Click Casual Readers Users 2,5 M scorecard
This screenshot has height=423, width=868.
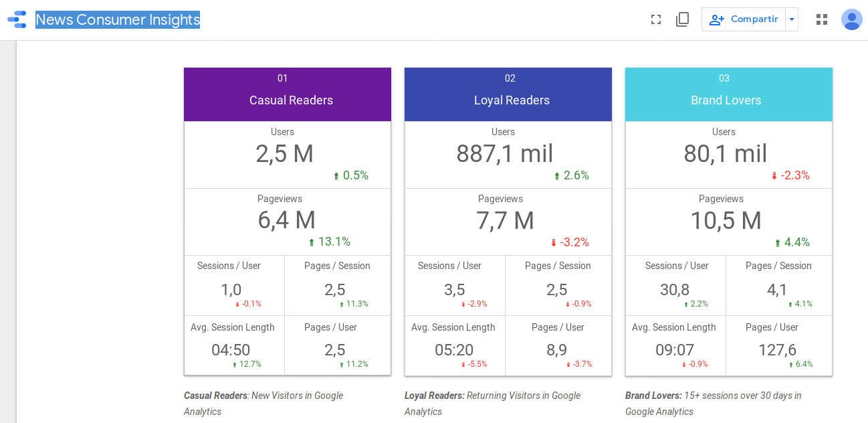(x=285, y=154)
